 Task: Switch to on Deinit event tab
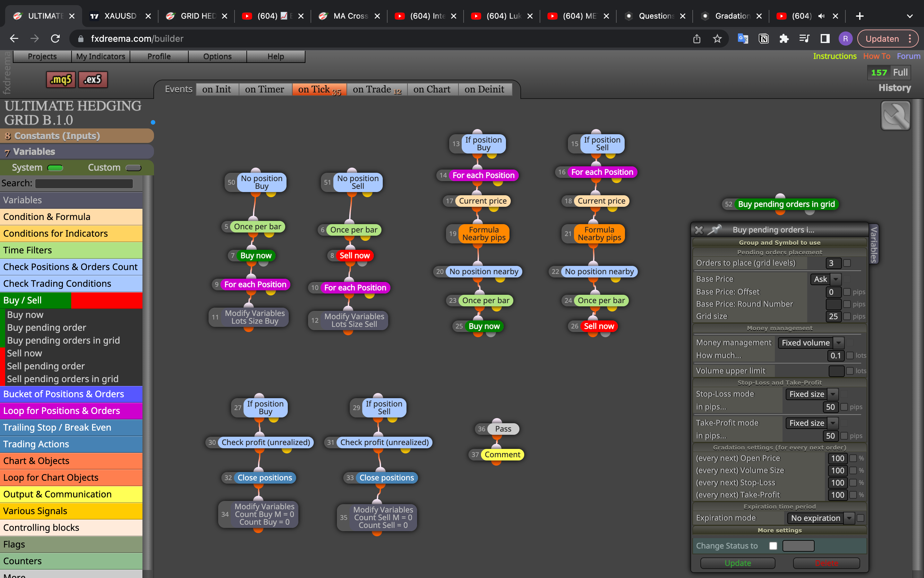(484, 90)
